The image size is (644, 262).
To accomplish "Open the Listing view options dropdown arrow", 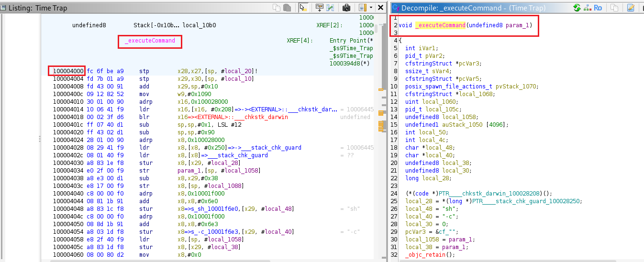I will coord(371,8).
